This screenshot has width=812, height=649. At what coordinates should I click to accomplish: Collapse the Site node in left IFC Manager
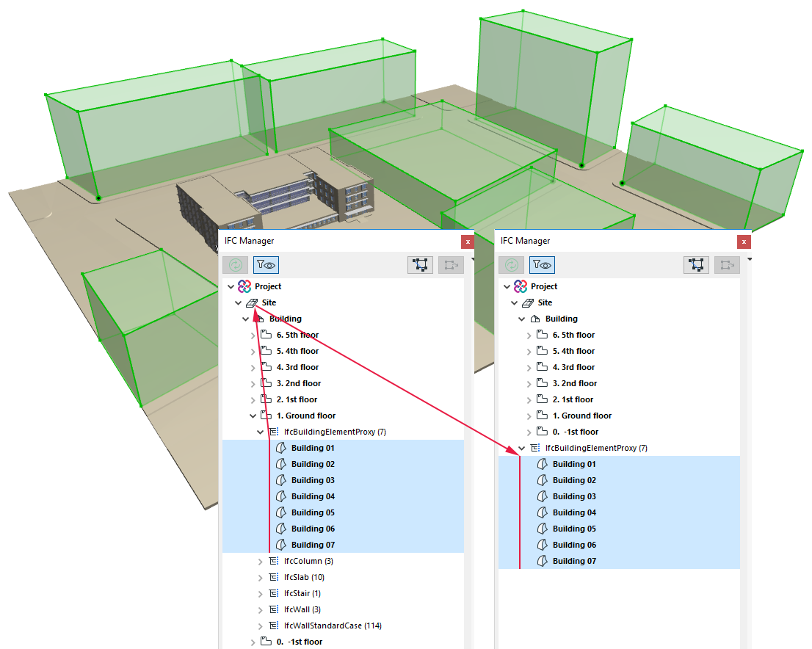(238, 302)
